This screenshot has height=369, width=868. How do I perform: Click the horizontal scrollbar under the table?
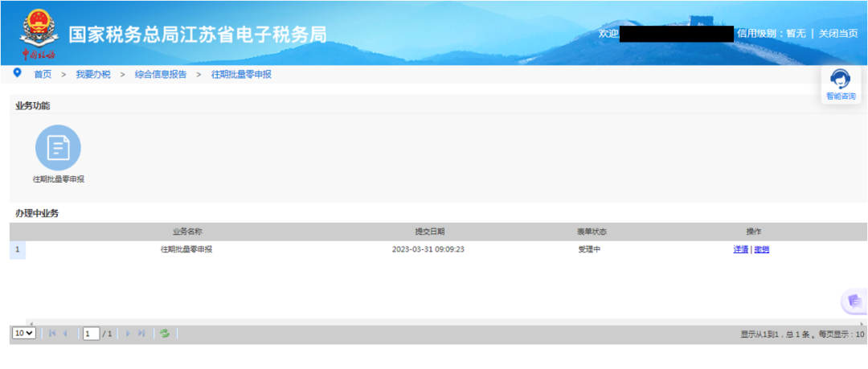(445, 322)
